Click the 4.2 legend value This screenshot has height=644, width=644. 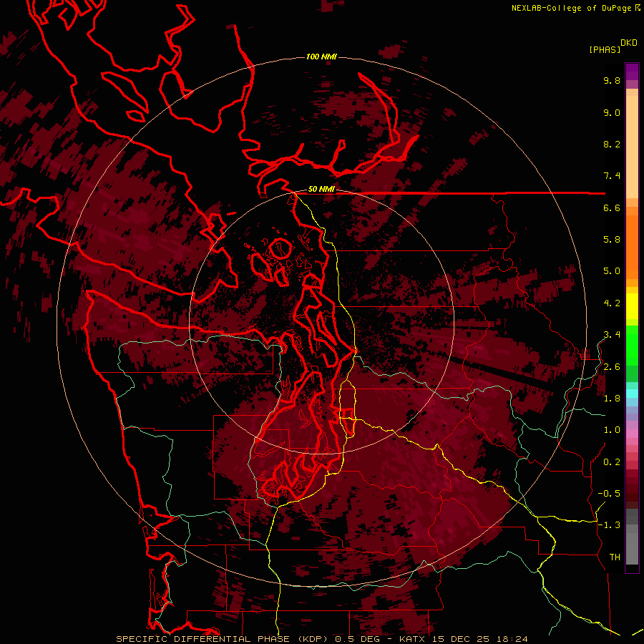pyautogui.click(x=612, y=303)
